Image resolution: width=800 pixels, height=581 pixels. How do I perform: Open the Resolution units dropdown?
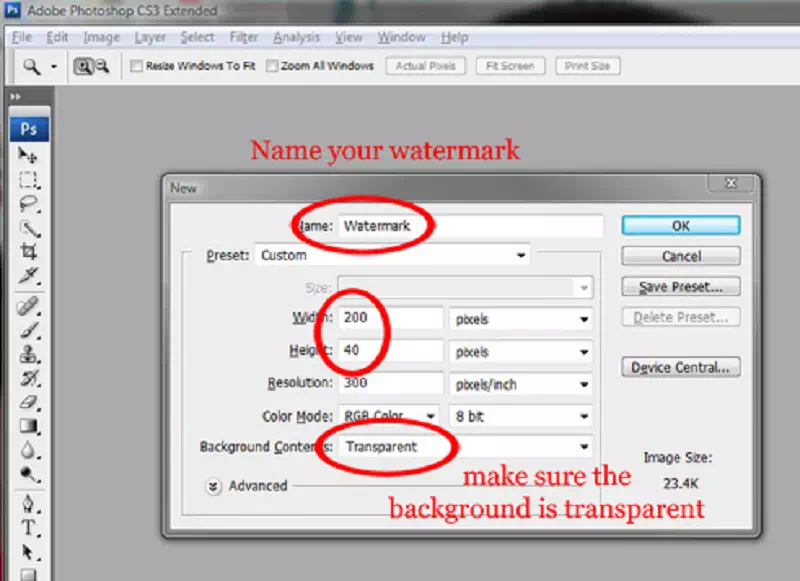point(520,384)
